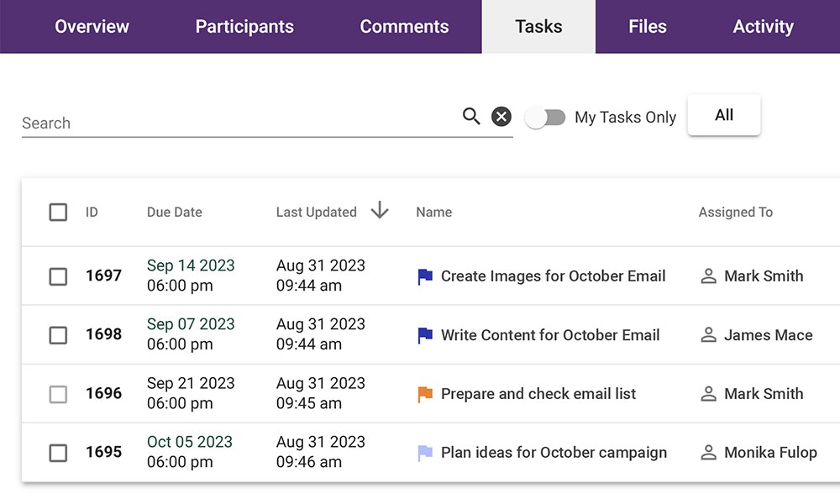This screenshot has height=504, width=840.
Task: Click the search magnifier icon
Action: [471, 116]
